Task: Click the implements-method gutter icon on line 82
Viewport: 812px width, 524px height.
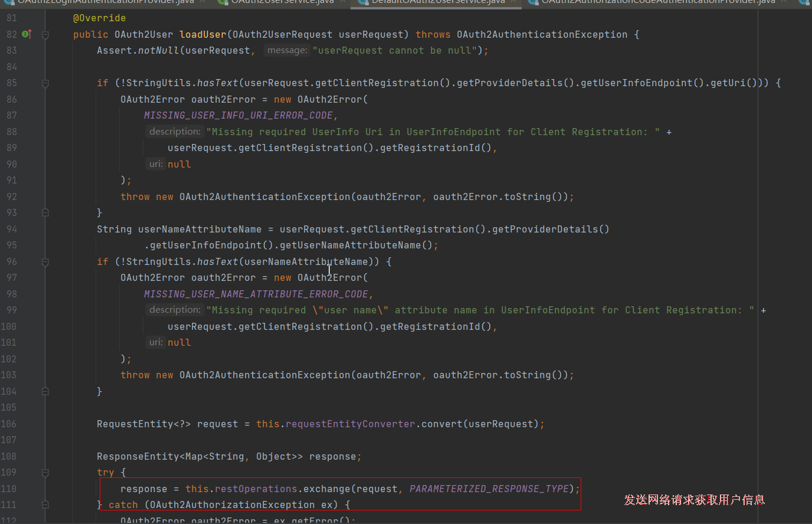Action: pyautogui.click(x=27, y=34)
